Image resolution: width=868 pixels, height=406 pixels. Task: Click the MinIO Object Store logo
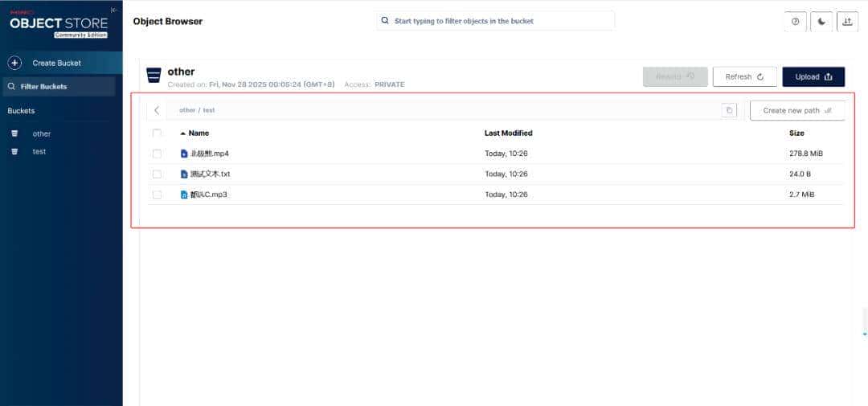[x=58, y=23]
